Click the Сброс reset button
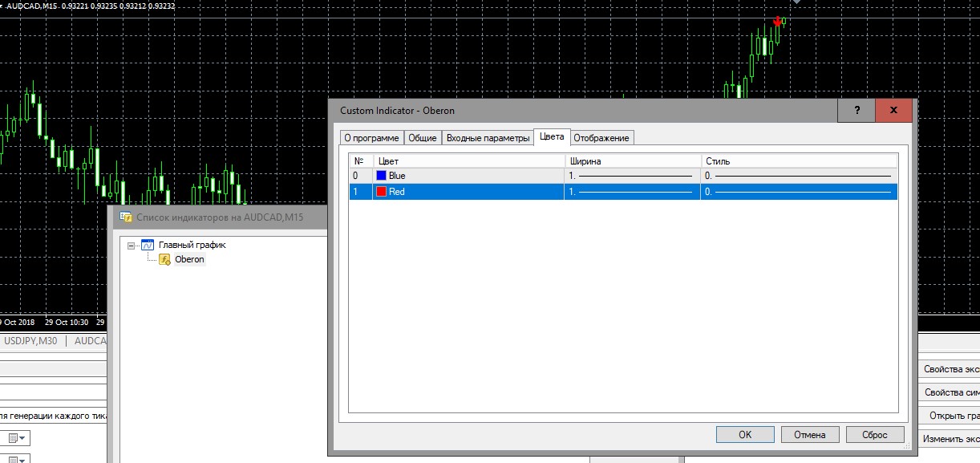The height and width of the screenshot is (463, 980). [874, 434]
